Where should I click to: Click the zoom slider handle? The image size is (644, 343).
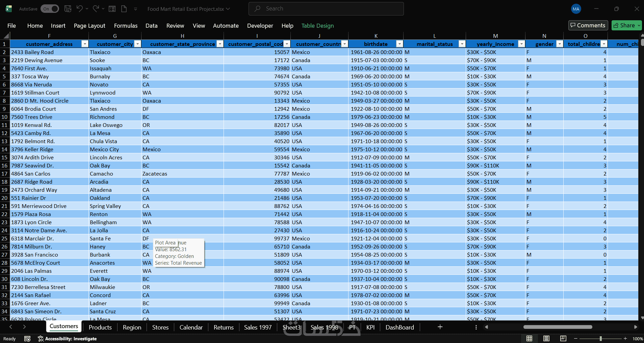point(600,339)
